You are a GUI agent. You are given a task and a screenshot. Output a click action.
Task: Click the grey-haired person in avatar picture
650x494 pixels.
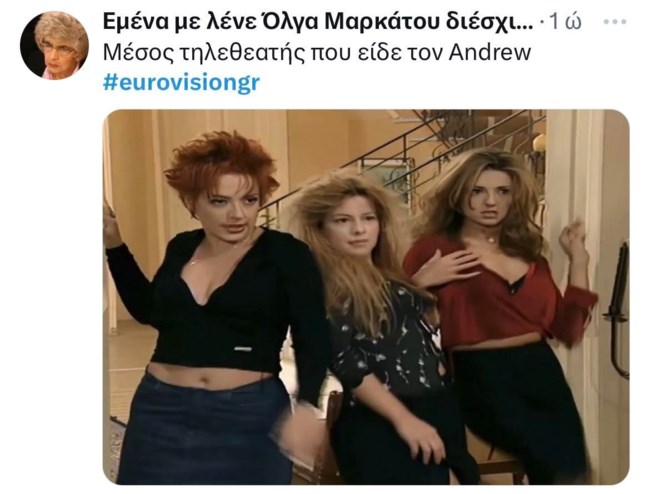[x=61, y=46]
